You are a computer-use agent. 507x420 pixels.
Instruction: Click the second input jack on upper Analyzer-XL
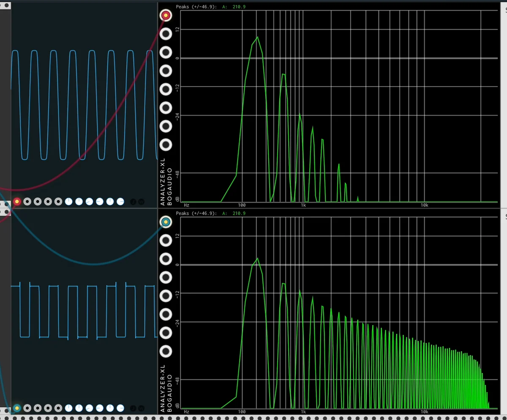[166, 34]
